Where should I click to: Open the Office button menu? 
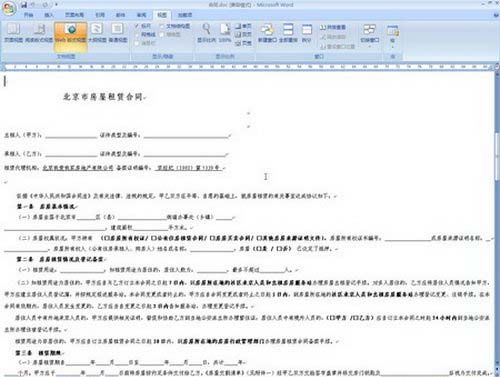click(8, 9)
